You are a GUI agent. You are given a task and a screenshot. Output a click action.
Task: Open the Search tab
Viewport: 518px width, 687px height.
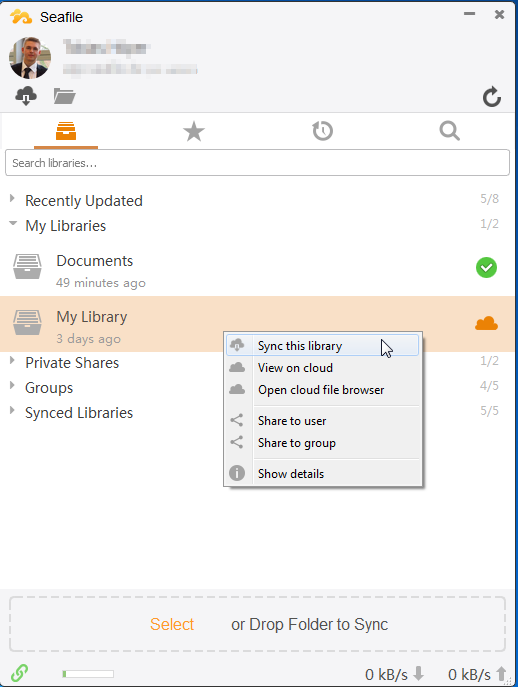point(450,131)
